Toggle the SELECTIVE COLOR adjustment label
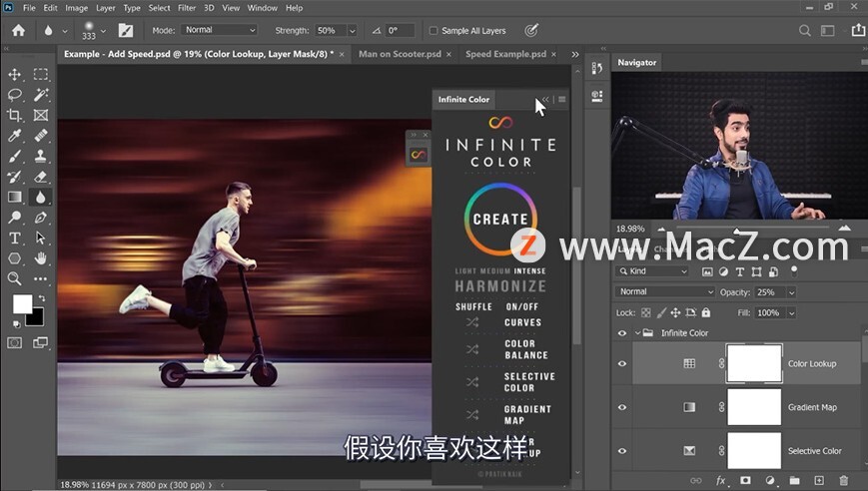 [529, 382]
